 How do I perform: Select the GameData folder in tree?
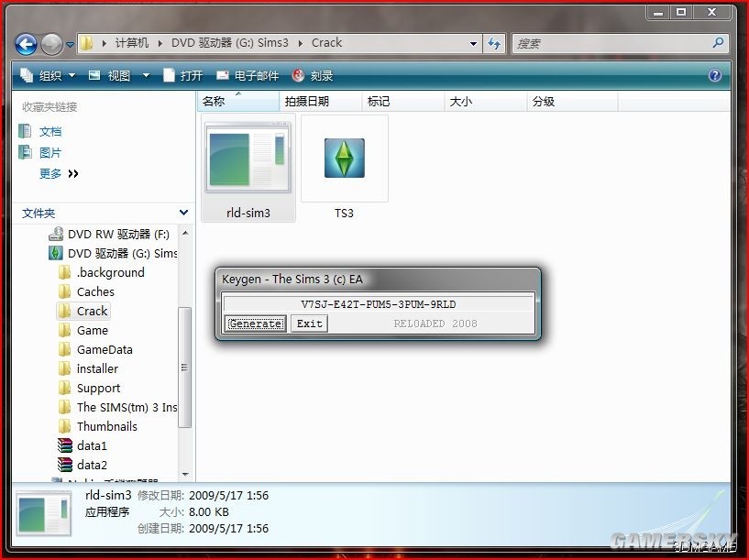[95, 349]
